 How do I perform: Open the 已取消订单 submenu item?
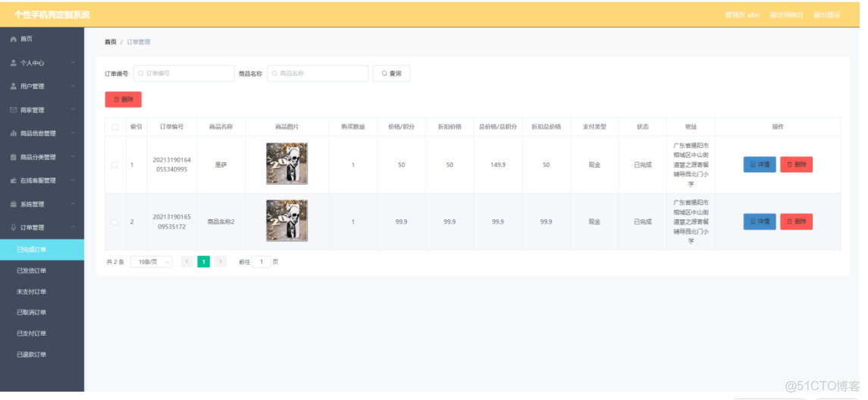(42, 313)
